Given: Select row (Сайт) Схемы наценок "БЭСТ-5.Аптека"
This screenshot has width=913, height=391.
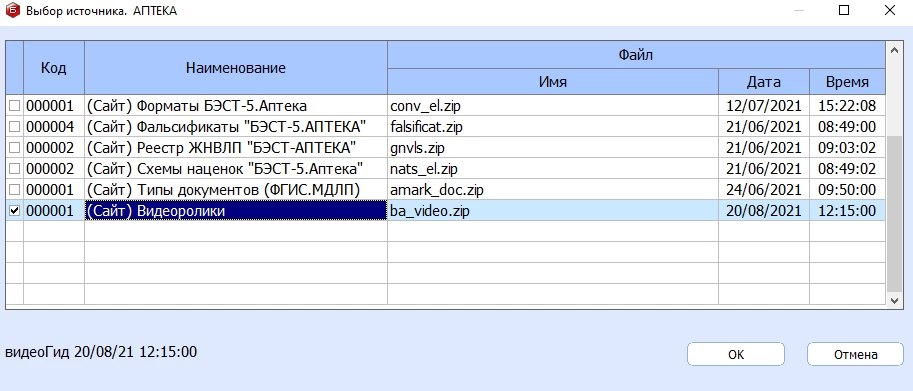Looking at the screenshot, I should 445,169.
